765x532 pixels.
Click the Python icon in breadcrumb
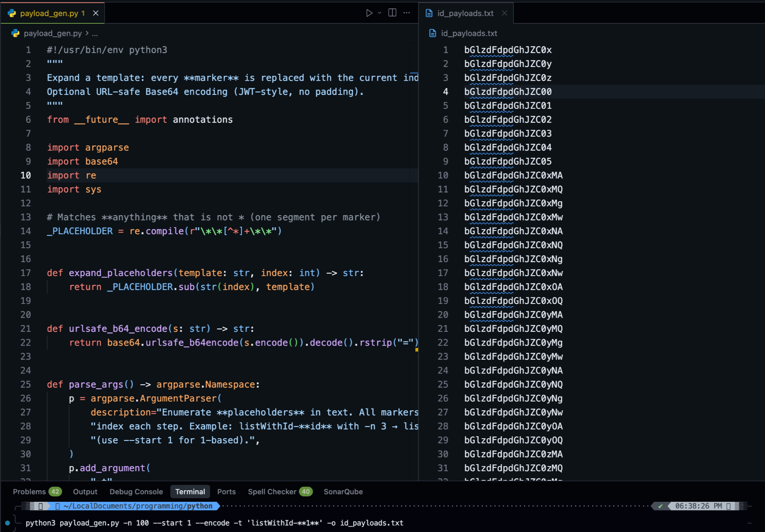pyautogui.click(x=15, y=33)
